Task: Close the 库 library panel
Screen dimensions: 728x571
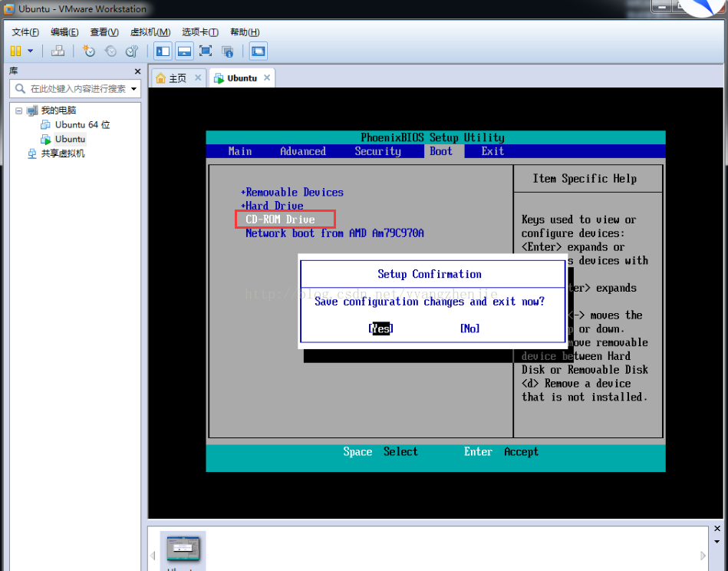Action: click(x=137, y=71)
